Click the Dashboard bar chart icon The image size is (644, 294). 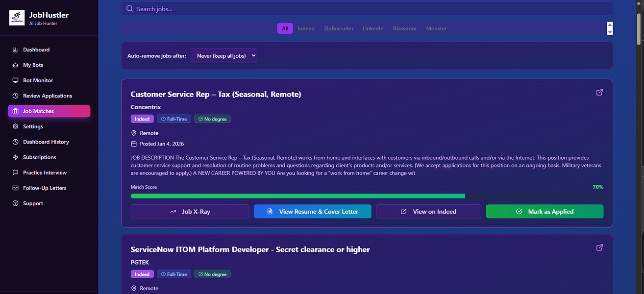pyautogui.click(x=15, y=49)
